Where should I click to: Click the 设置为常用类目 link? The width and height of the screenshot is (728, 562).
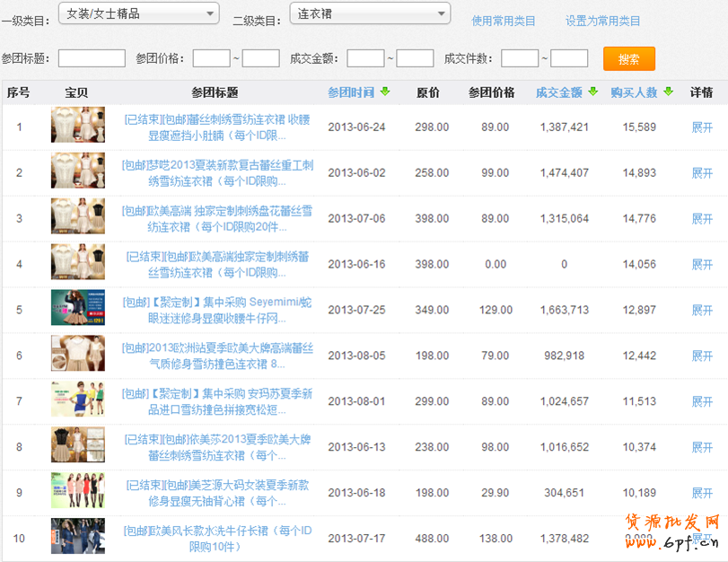pyautogui.click(x=602, y=21)
